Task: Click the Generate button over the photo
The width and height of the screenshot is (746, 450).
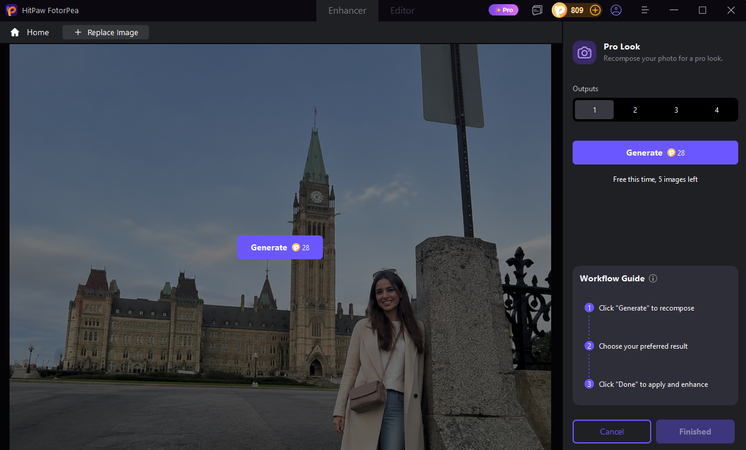Action: [x=280, y=247]
